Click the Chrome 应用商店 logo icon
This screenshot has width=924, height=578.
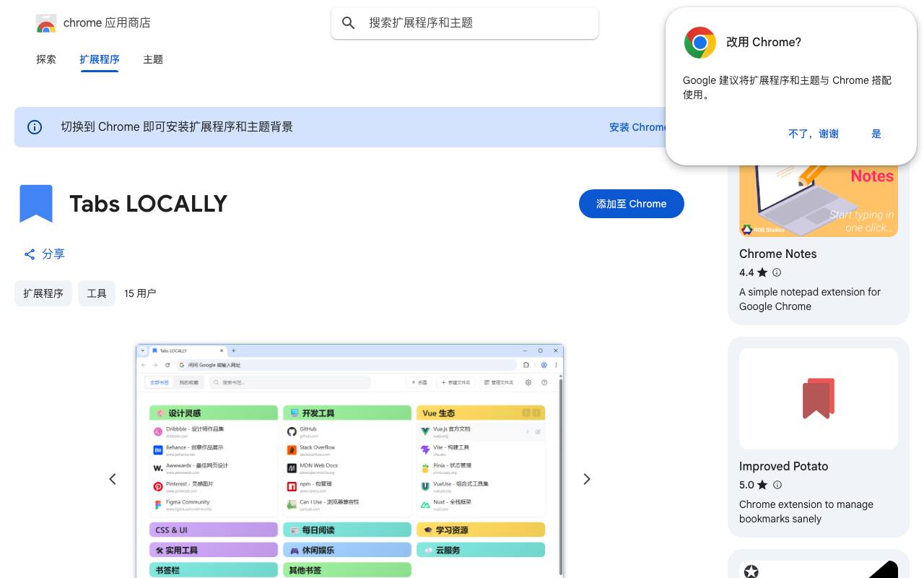coord(45,23)
